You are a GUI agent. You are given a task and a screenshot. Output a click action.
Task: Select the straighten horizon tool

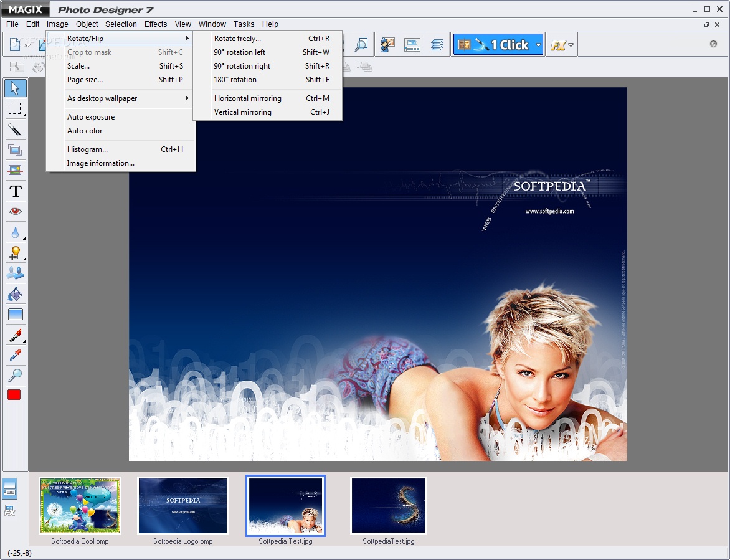[15, 171]
